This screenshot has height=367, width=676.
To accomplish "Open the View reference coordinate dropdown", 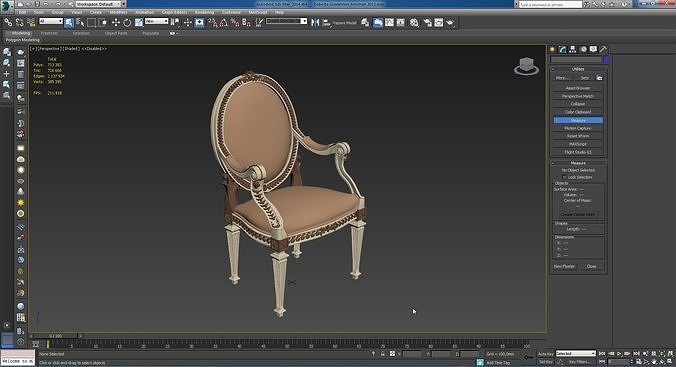I will [156, 21].
